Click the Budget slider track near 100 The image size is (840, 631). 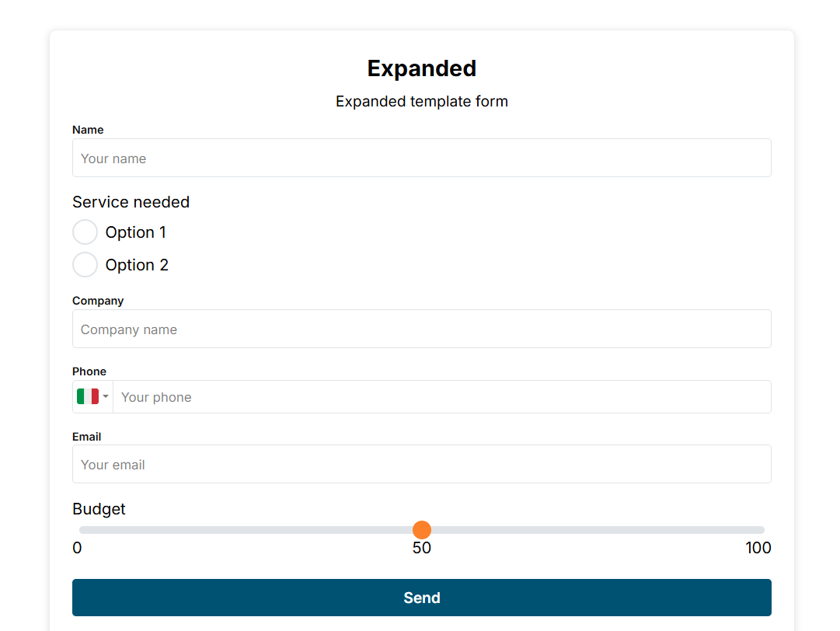pos(755,530)
